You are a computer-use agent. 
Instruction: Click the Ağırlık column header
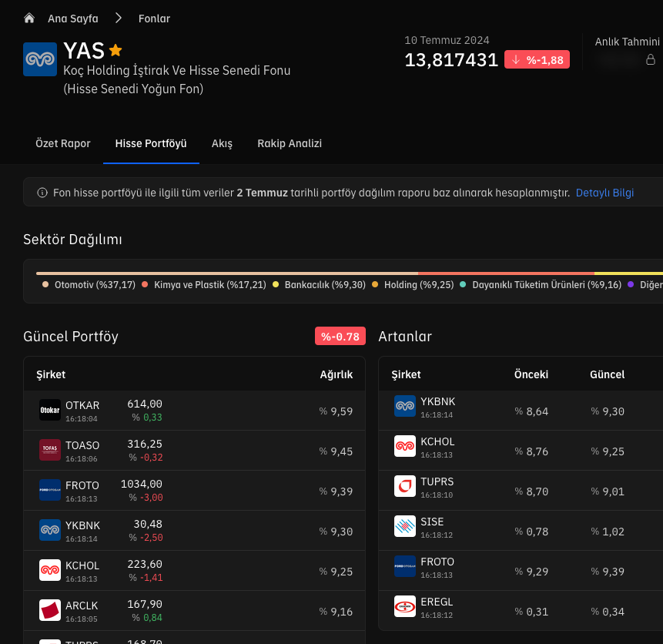pos(337,374)
